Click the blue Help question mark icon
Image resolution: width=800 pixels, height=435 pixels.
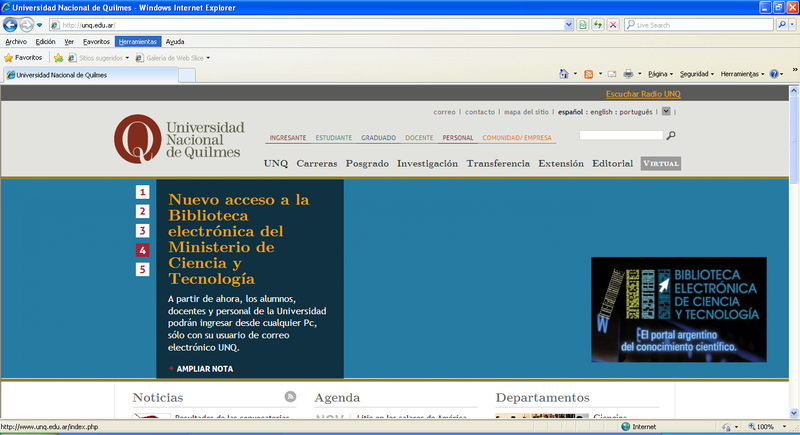coord(774,74)
